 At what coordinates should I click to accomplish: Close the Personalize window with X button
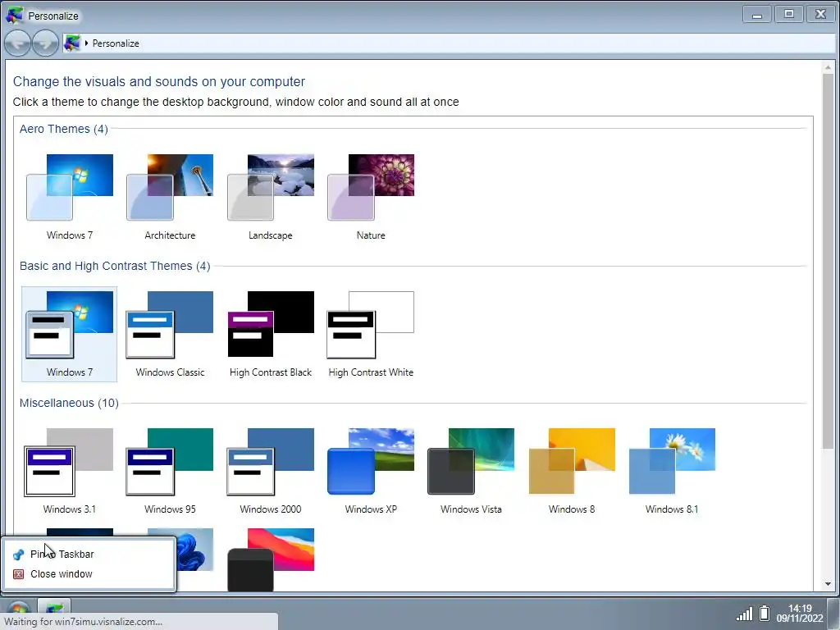pos(820,15)
